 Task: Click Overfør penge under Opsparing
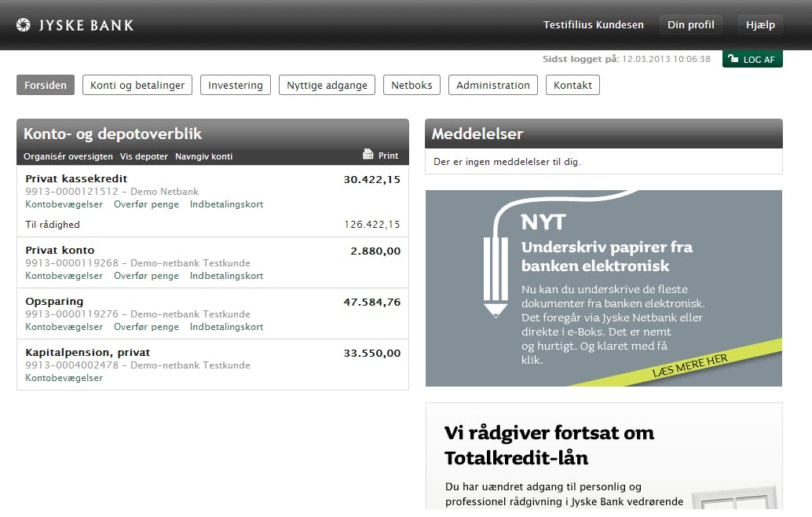pyautogui.click(x=146, y=327)
